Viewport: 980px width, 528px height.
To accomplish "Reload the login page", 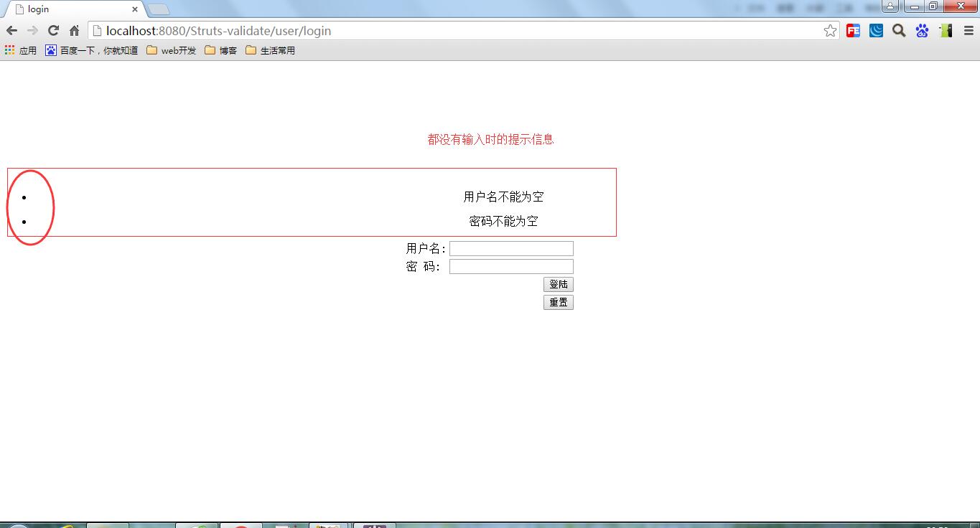I will click(53, 30).
